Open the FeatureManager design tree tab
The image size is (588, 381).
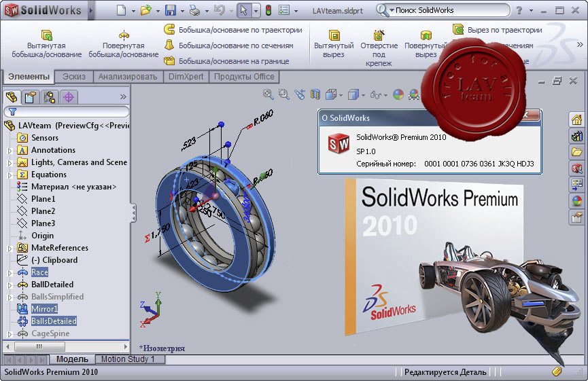(12, 97)
